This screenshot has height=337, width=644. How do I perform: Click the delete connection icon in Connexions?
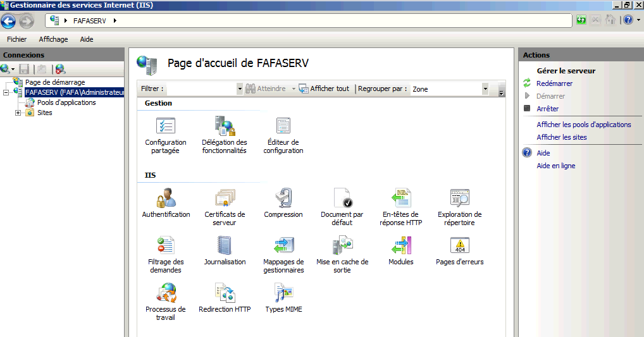pos(60,69)
